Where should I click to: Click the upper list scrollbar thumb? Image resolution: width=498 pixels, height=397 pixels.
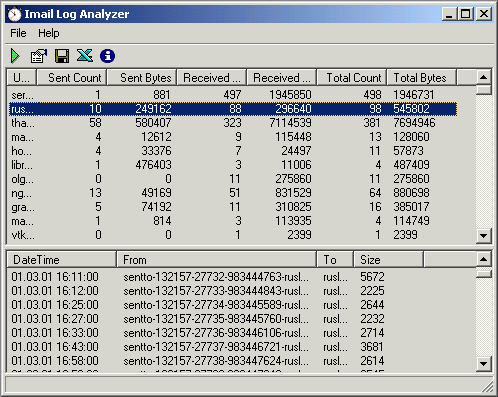(x=483, y=90)
